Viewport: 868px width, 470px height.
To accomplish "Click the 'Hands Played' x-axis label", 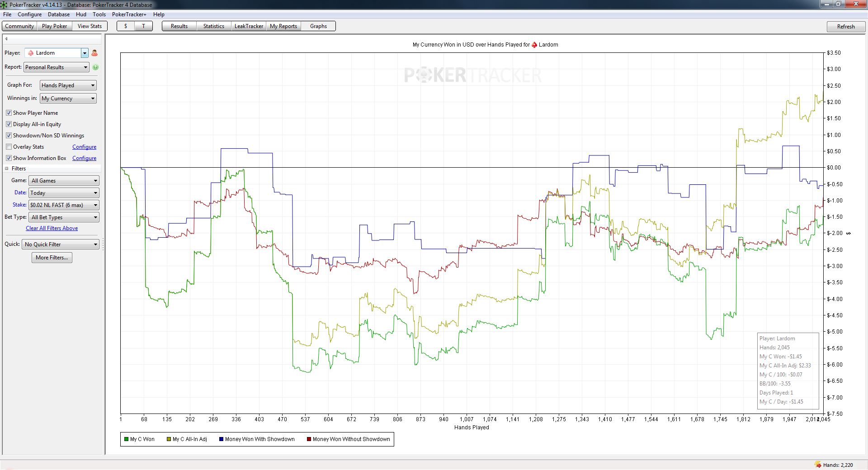I will pos(472,428).
